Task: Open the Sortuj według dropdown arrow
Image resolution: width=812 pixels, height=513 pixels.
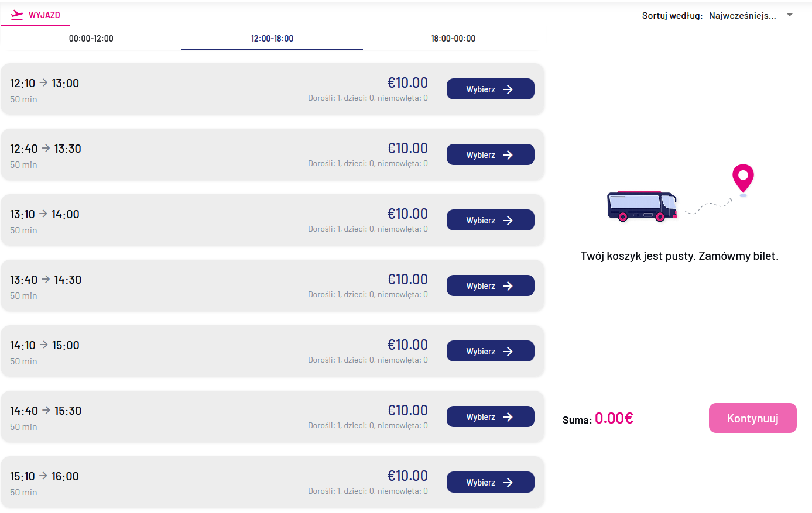Action: [x=790, y=15]
